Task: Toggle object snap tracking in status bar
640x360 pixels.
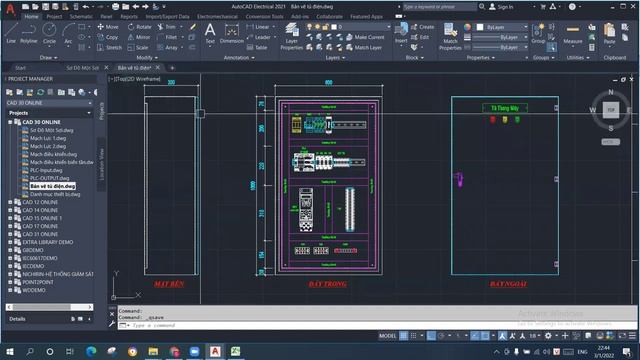Action: click(x=475, y=336)
